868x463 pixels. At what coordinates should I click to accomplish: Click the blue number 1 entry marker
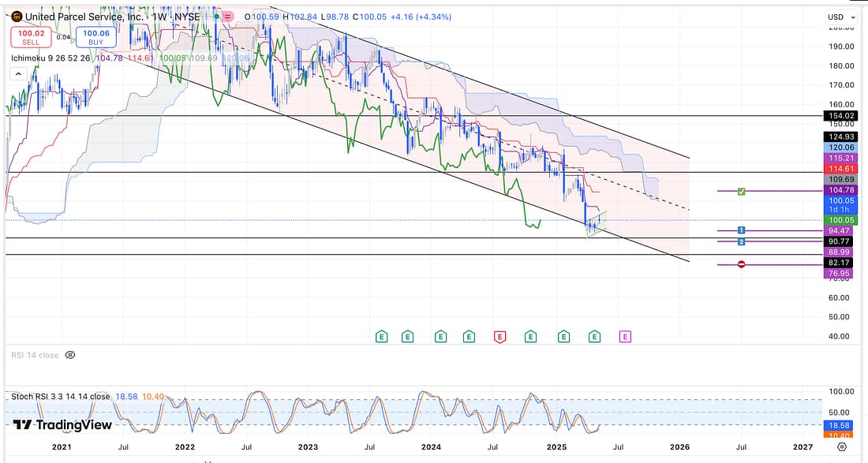tap(741, 230)
